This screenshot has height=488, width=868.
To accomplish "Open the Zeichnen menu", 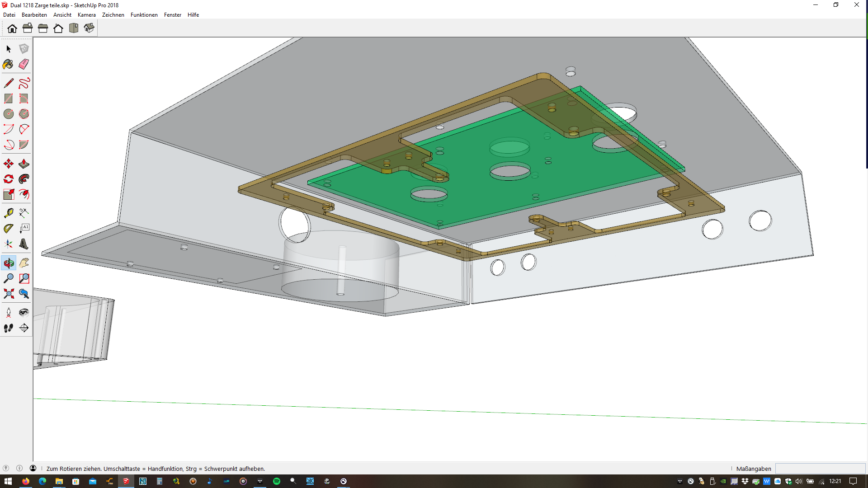I will (x=113, y=15).
